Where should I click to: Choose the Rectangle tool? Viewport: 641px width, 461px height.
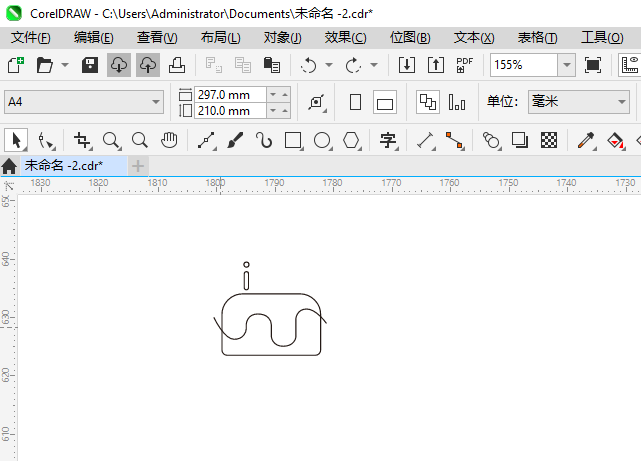pos(293,140)
